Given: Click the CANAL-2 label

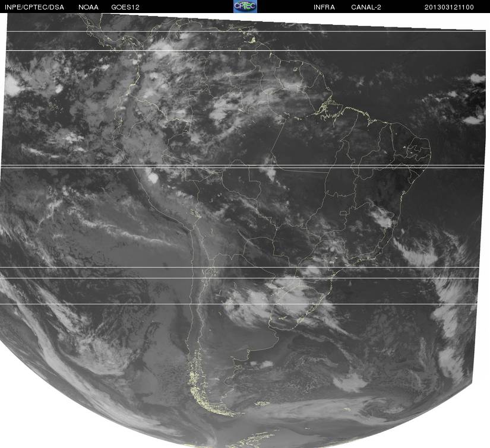Looking at the screenshot, I should click(366, 7).
